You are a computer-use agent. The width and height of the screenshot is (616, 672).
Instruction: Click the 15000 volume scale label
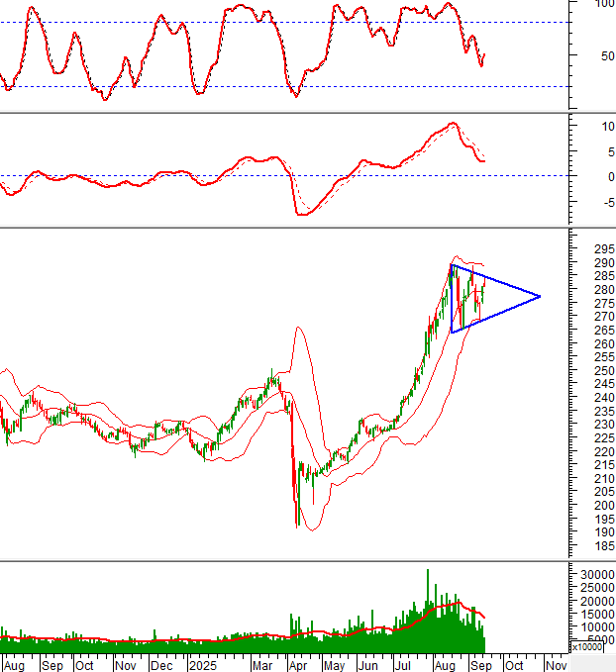[x=597, y=615]
